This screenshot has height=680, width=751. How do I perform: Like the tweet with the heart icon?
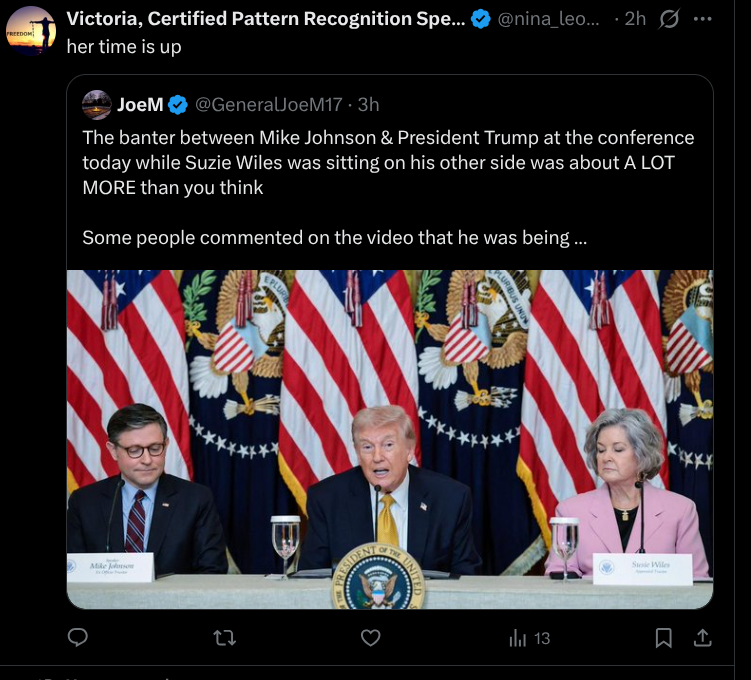tap(371, 637)
